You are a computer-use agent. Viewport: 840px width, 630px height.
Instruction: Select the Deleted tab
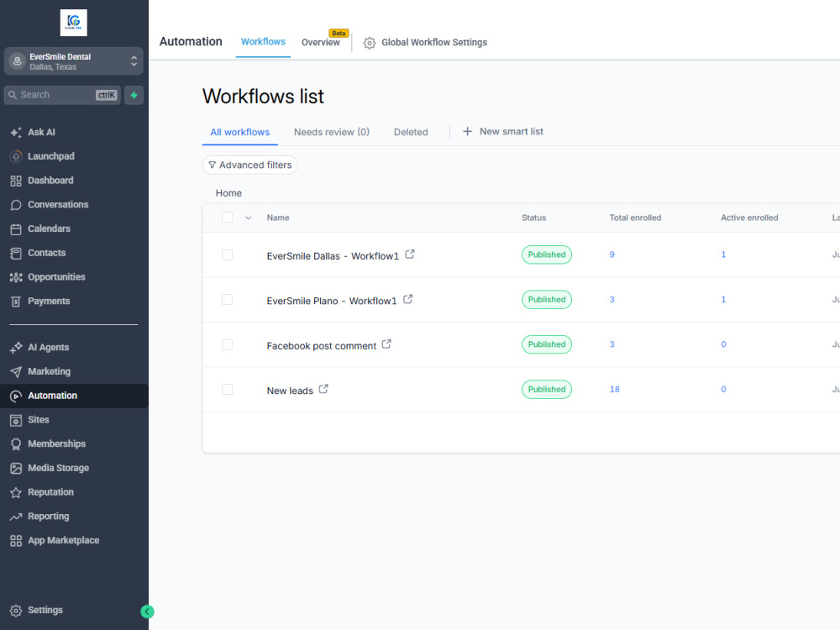coord(411,133)
